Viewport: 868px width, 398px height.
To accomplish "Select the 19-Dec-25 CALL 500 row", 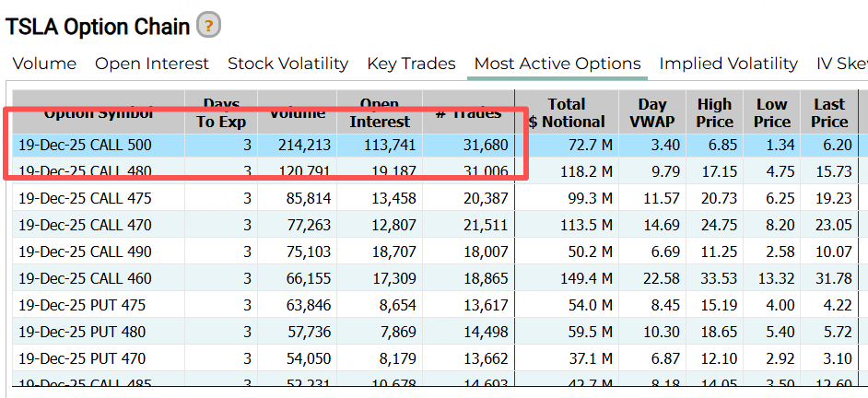I will [85, 145].
